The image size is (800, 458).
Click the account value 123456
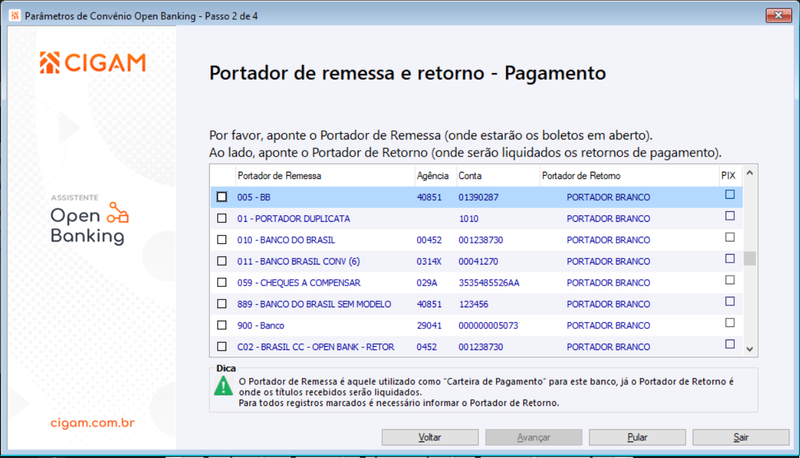[473, 304]
